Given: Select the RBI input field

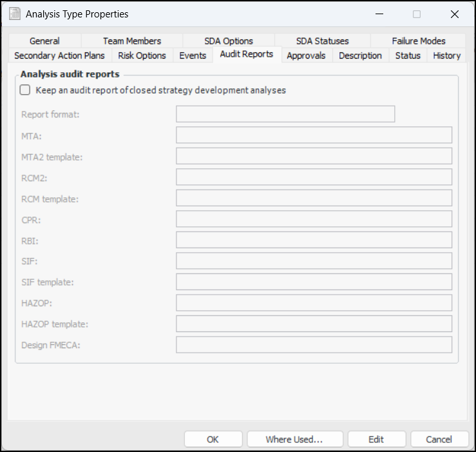Looking at the screenshot, I should coord(314,240).
